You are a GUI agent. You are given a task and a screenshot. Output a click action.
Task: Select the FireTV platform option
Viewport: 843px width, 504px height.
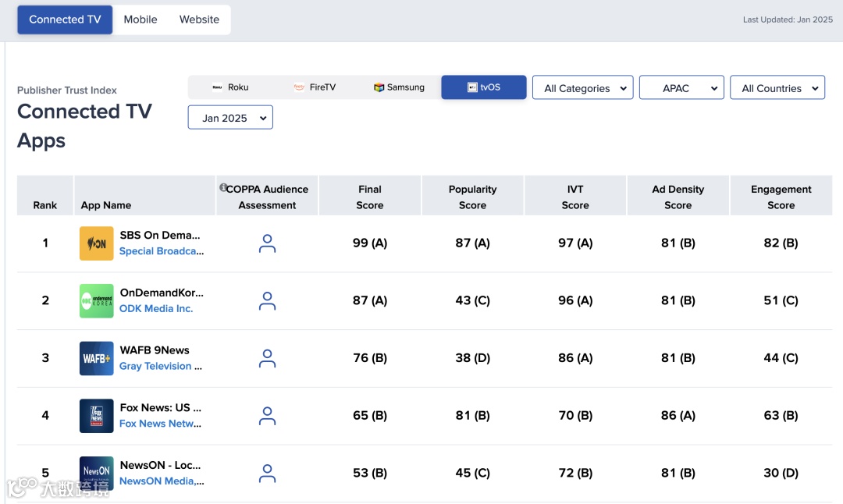pyautogui.click(x=315, y=87)
